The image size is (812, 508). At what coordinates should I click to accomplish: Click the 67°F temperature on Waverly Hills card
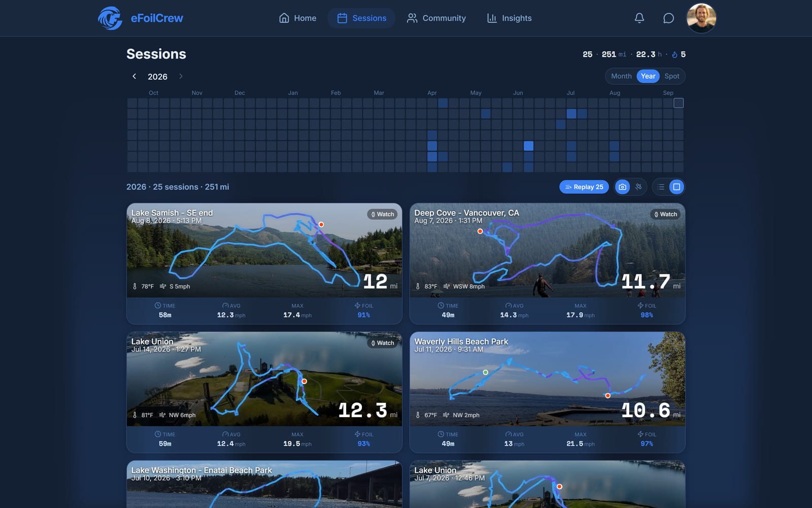(x=426, y=415)
